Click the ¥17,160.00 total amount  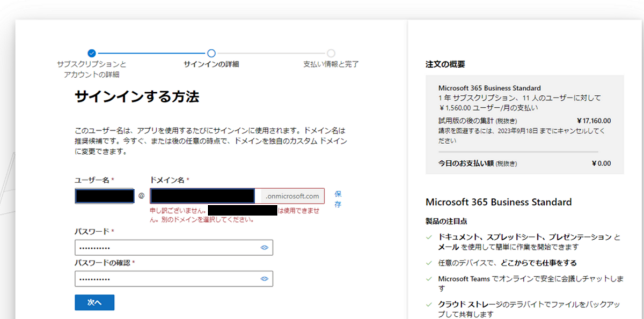(x=594, y=121)
